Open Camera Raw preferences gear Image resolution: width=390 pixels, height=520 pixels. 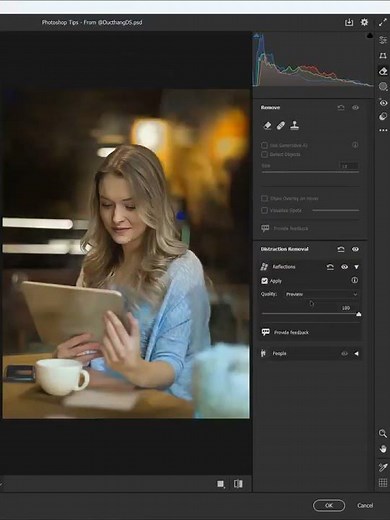364,22
